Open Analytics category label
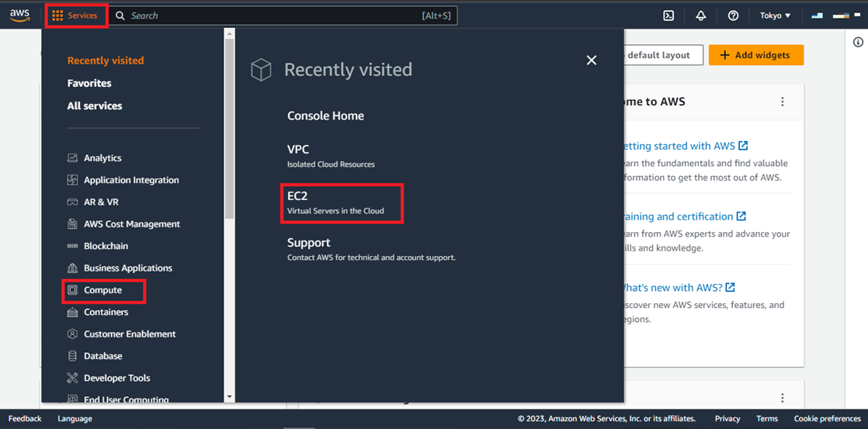This screenshot has width=868, height=429. pos(102,158)
